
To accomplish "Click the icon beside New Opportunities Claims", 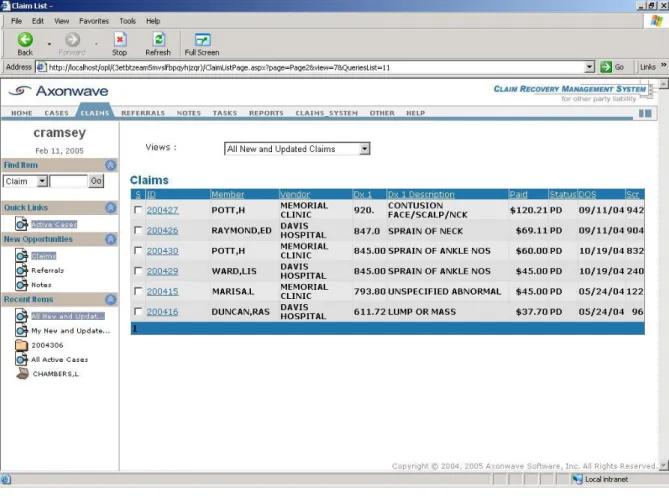I will click(21, 256).
